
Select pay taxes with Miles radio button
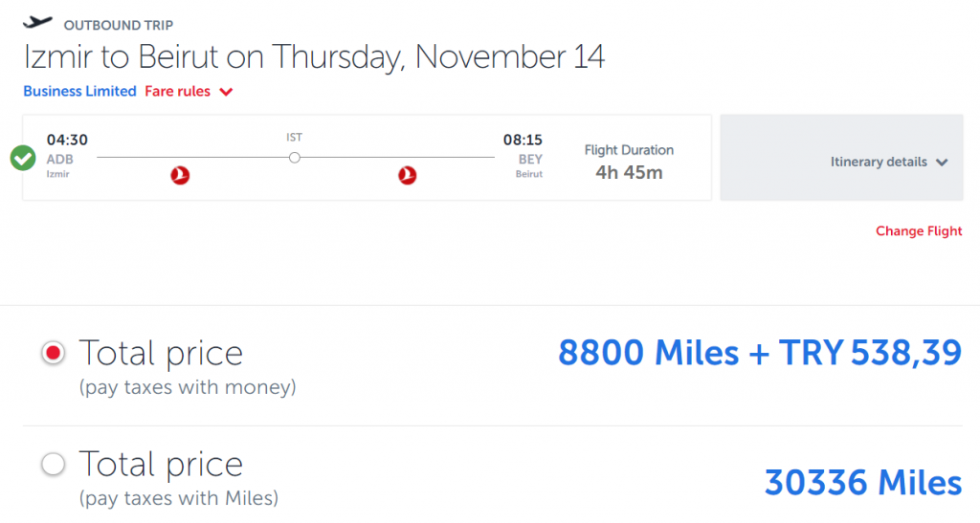point(54,464)
